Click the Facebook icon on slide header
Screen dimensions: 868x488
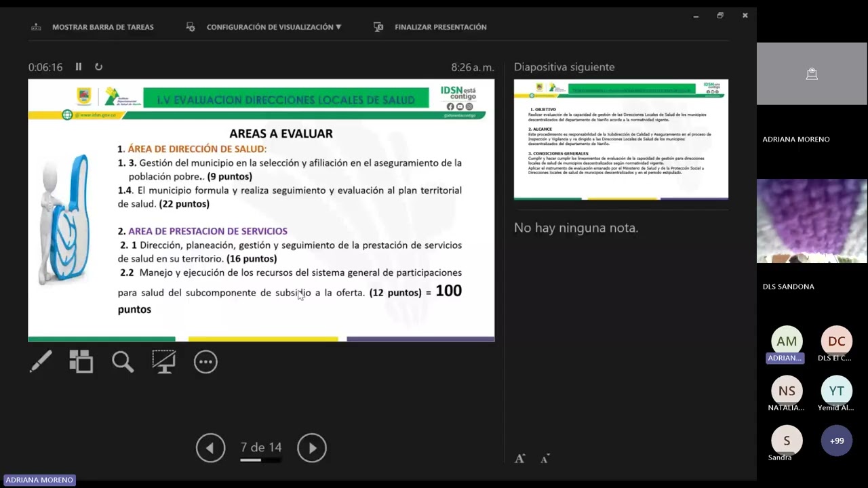click(450, 106)
